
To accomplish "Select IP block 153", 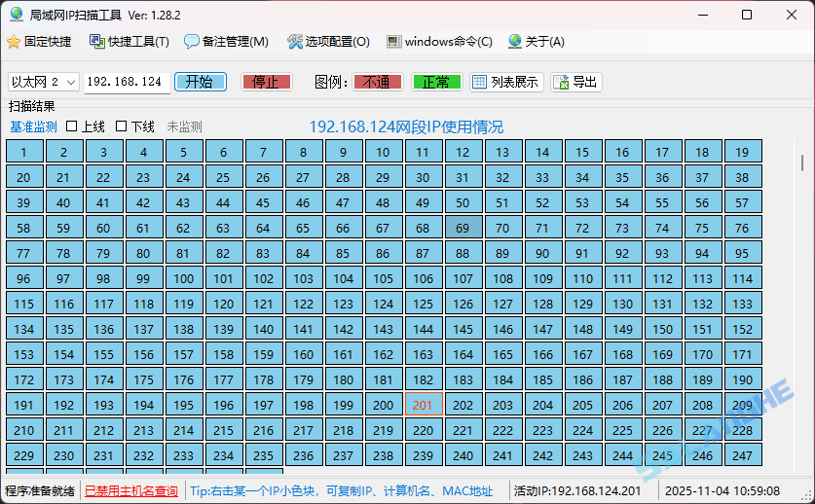I will pyautogui.click(x=24, y=354).
